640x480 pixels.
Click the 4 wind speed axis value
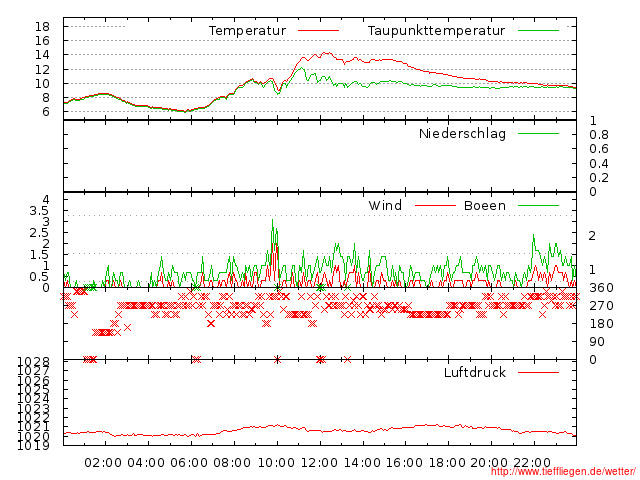(x=46, y=200)
